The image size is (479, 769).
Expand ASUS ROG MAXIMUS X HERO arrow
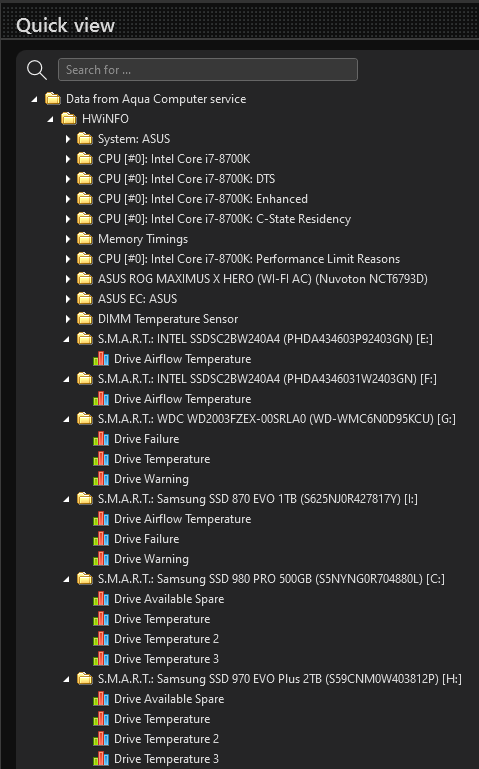pos(68,279)
